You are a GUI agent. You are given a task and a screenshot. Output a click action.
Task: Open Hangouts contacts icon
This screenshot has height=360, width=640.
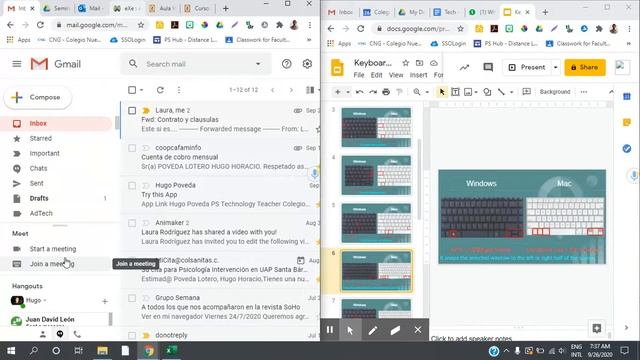tap(42, 334)
